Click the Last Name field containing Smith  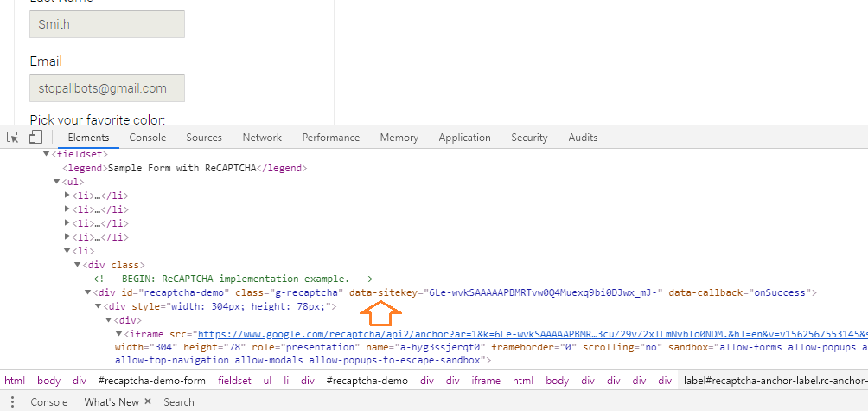pyautogui.click(x=107, y=24)
